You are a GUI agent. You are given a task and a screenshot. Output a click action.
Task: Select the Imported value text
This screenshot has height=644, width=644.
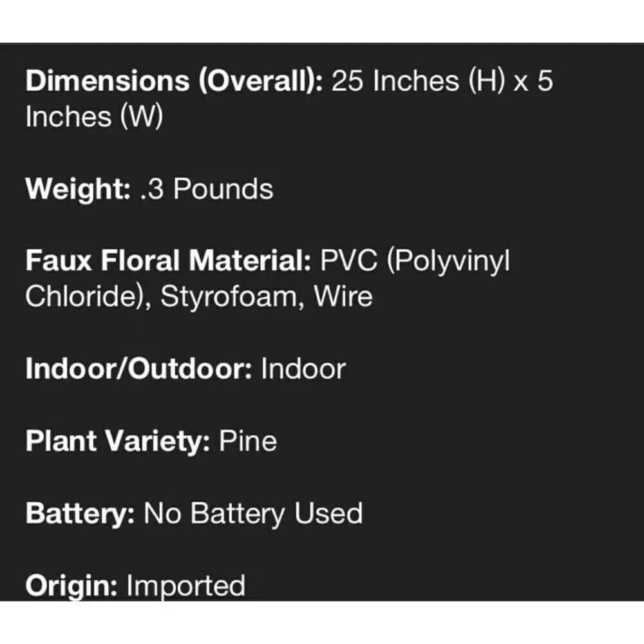coord(185,586)
